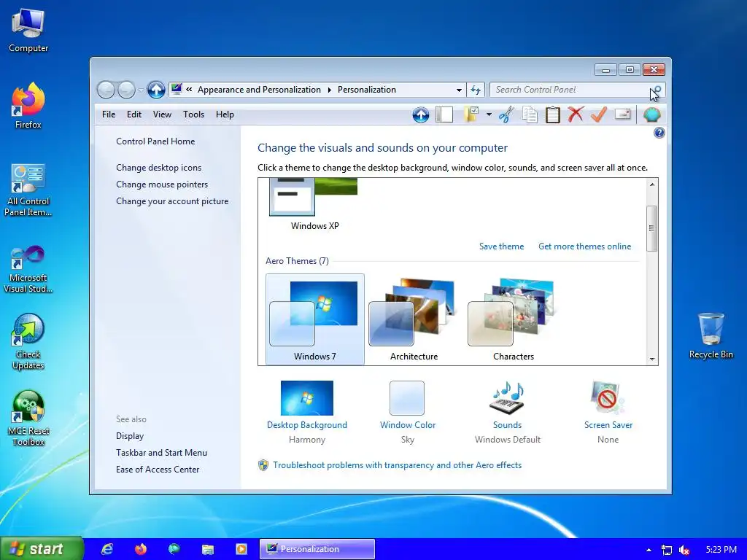Select the Windows XP theme
Screen dimensions: 747x560
coord(315,205)
